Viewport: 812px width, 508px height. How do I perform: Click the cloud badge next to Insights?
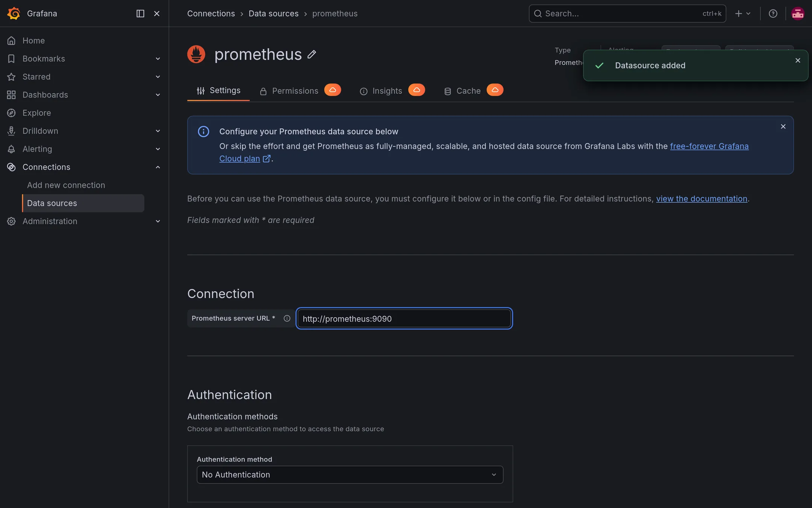pyautogui.click(x=417, y=90)
